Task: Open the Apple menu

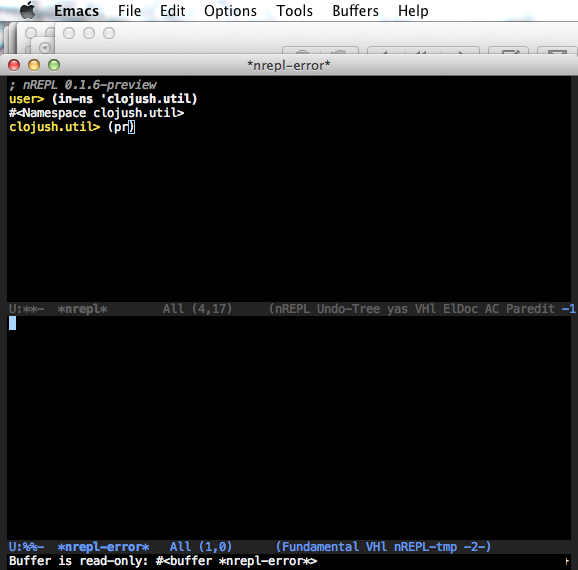Action: (x=28, y=10)
